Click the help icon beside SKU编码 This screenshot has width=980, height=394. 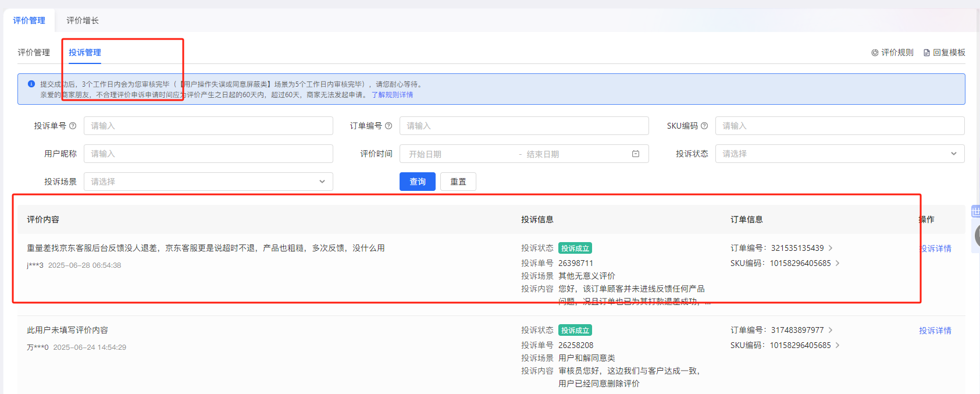[704, 126]
